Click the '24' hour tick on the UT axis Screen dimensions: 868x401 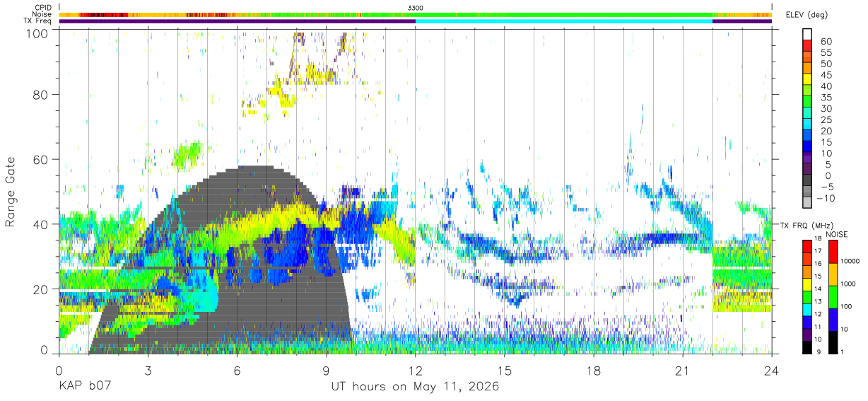point(772,370)
